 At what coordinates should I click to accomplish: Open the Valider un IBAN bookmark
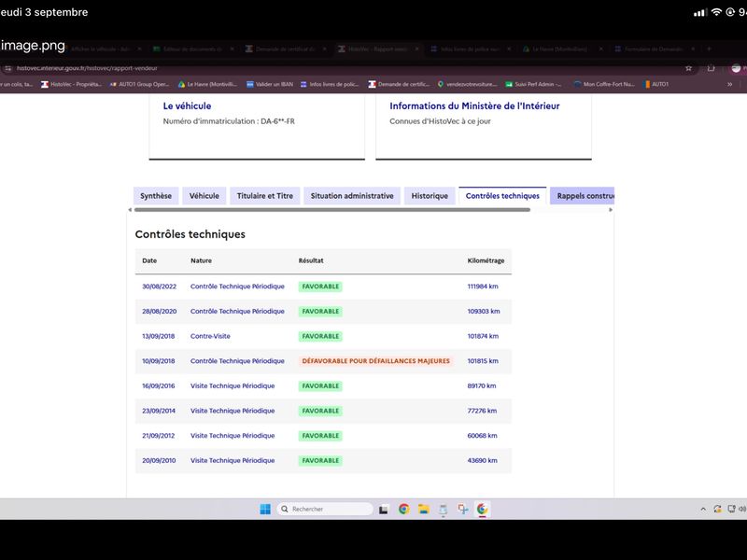(x=270, y=84)
